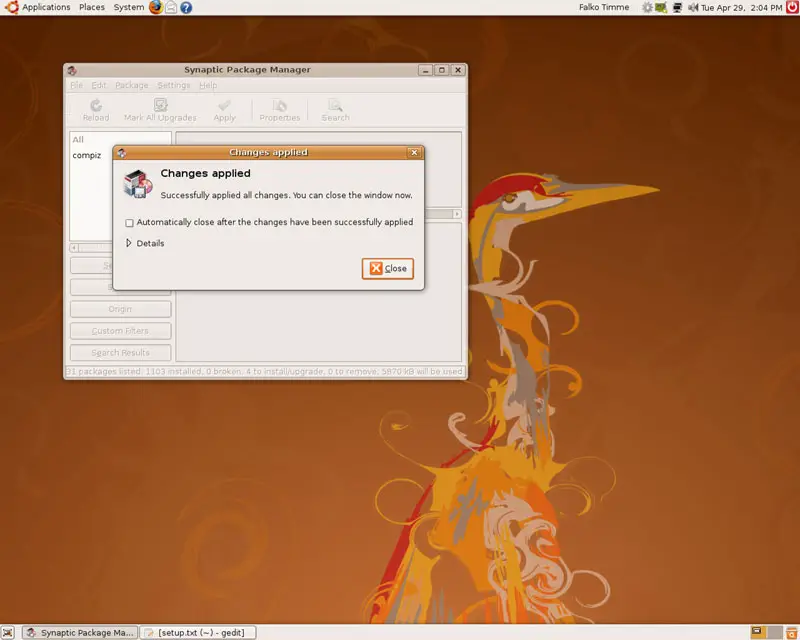Viewport: 800px width, 640px height.
Task: Click the network status tray icon
Action: click(678, 7)
